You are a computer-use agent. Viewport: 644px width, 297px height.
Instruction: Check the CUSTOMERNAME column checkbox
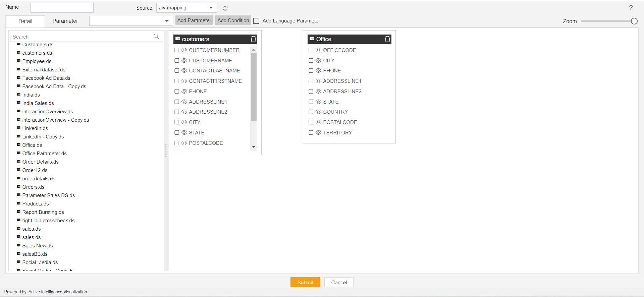click(x=177, y=61)
